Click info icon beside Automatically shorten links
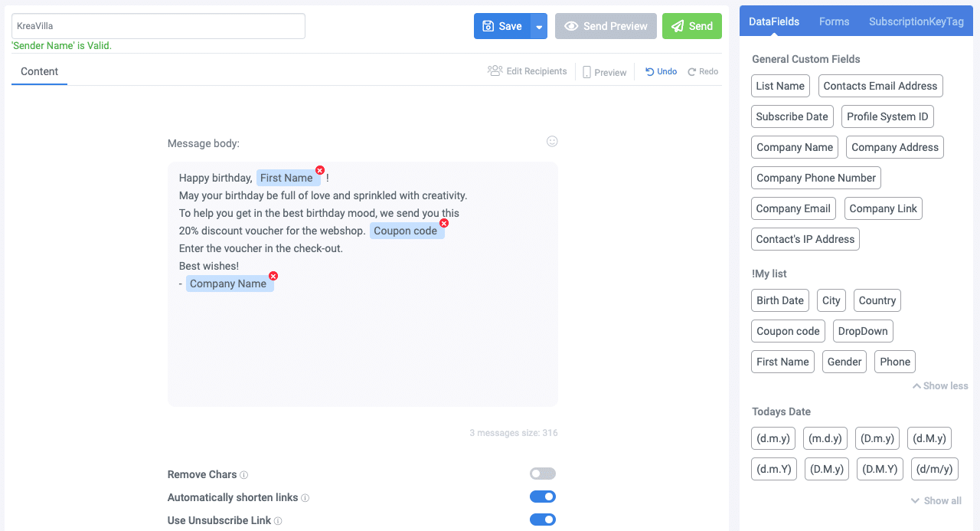 point(305,498)
